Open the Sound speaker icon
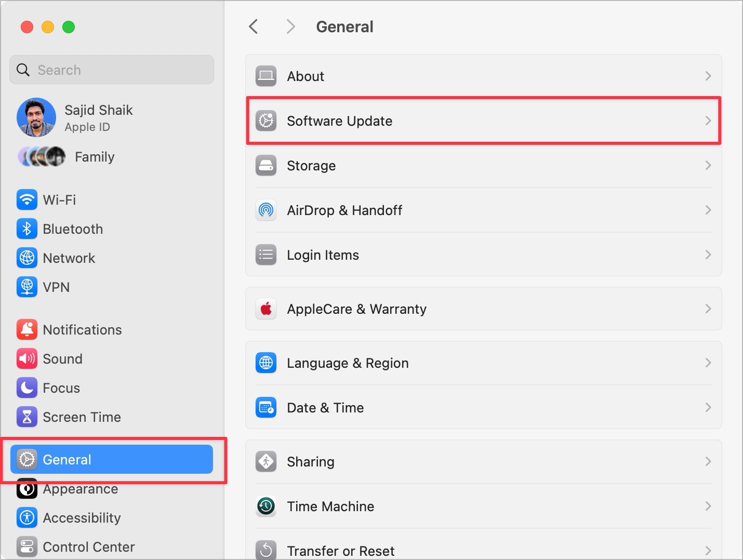The height and width of the screenshot is (560, 743). pyautogui.click(x=26, y=359)
